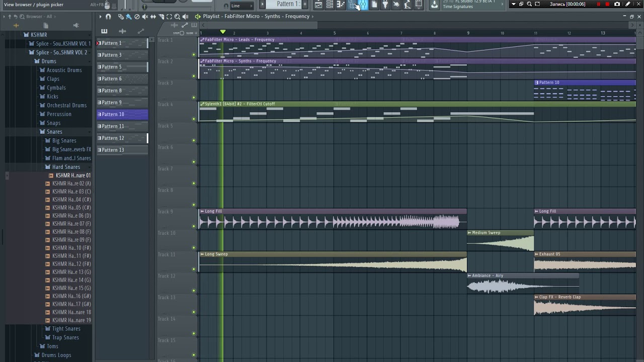
Task: Show automation clips tab in the picker panel
Action: point(141,31)
